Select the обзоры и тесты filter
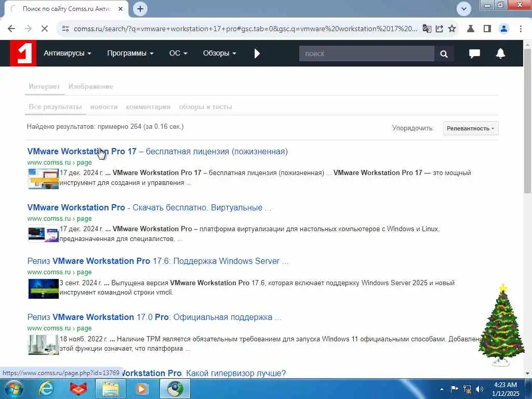Screen dimensions: 532x399 (205, 107)
